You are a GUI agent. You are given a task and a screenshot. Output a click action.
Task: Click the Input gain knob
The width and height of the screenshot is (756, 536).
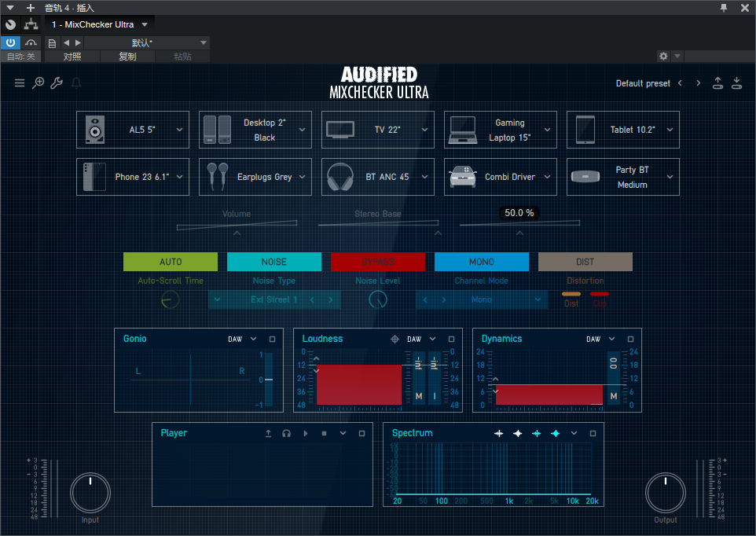[x=90, y=493]
